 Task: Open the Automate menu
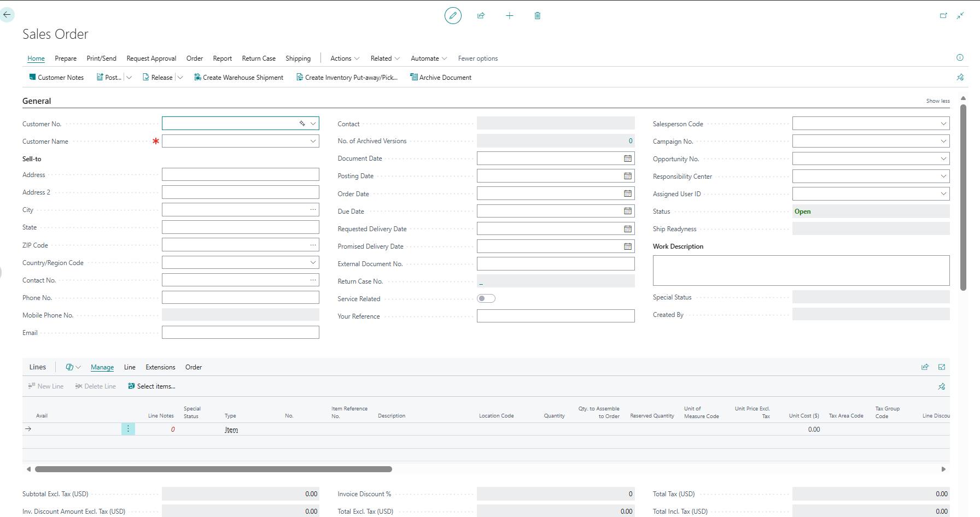(429, 58)
